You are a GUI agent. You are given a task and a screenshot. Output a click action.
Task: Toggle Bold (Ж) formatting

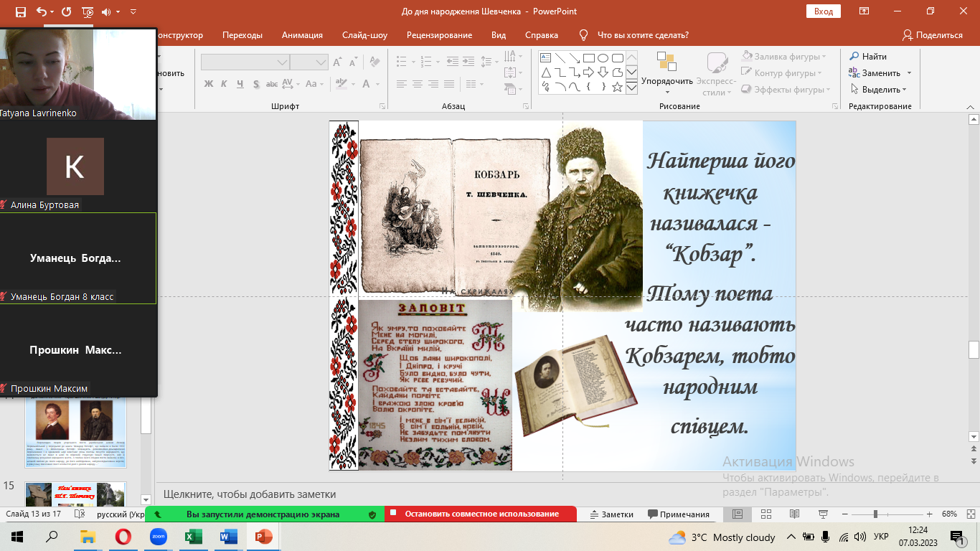coord(209,84)
